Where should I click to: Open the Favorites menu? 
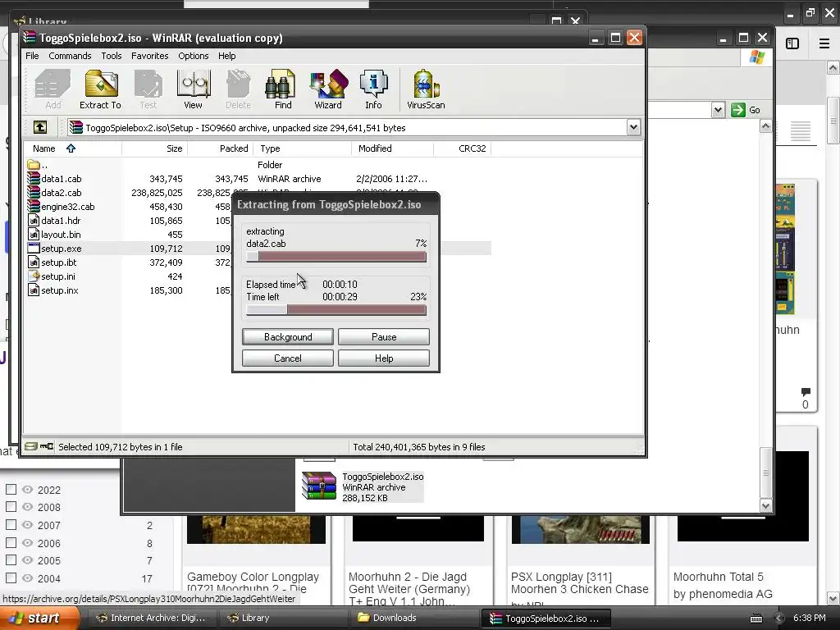pos(149,56)
